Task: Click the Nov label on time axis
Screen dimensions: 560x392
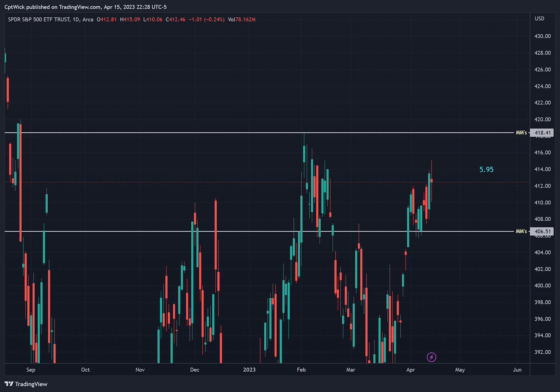Action: [x=140, y=370]
